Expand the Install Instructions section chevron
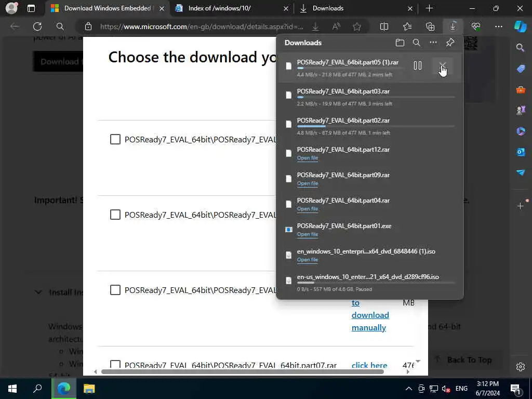The width and height of the screenshot is (532, 399). click(x=38, y=292)
